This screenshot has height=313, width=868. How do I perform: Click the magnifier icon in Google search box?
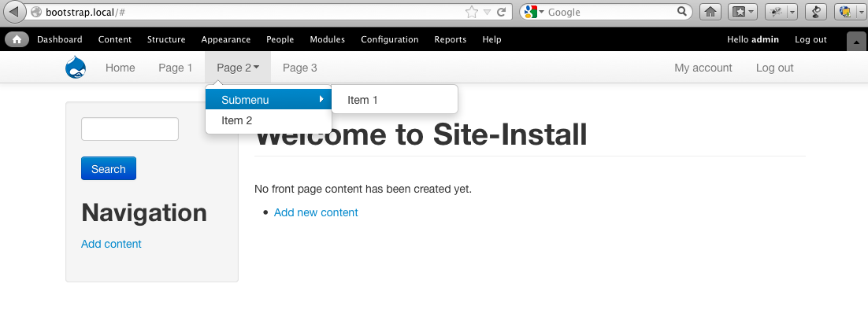point(682,12)
